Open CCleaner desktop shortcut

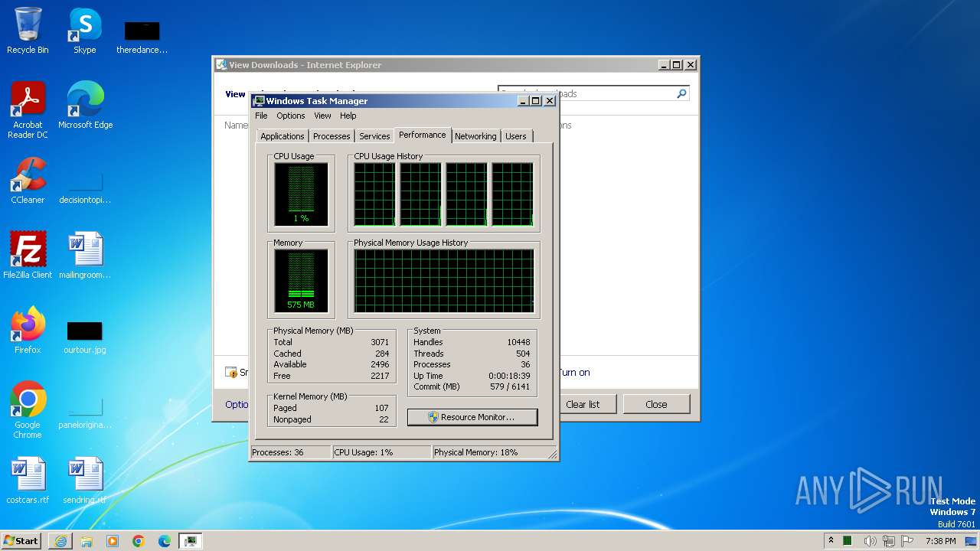28,181
